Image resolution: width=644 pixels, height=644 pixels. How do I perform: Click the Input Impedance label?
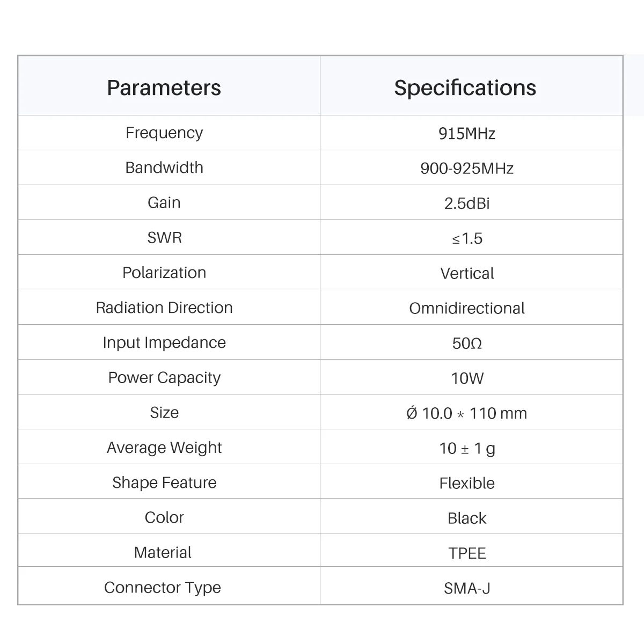pyautogui.click(x=164, y=342)
